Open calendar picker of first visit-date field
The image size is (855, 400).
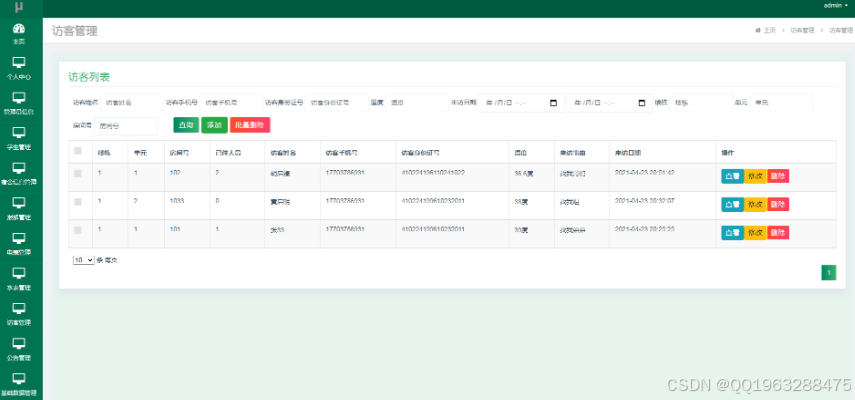tap(553, 102)
